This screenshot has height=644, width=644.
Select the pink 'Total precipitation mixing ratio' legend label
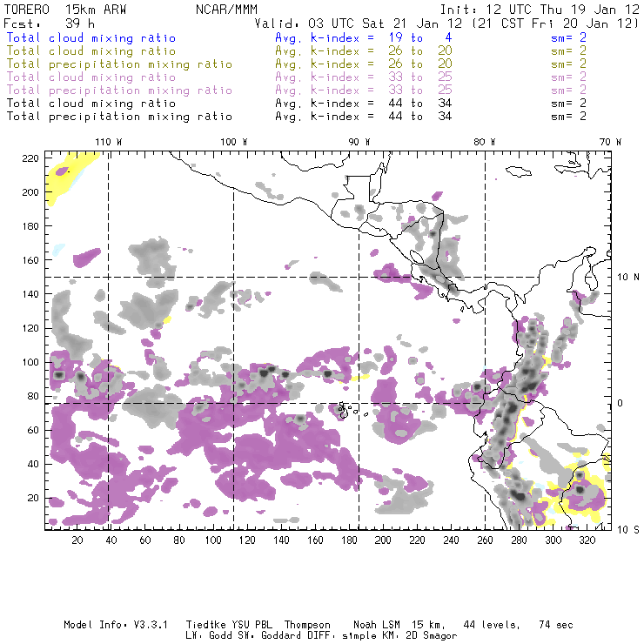(x=119, y=91)
